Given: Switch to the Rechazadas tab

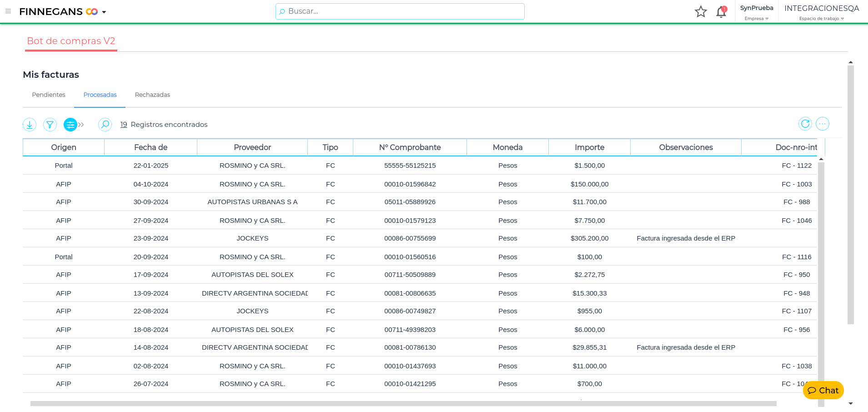Looking at the screenshot, I should click(x=152, y=95).
